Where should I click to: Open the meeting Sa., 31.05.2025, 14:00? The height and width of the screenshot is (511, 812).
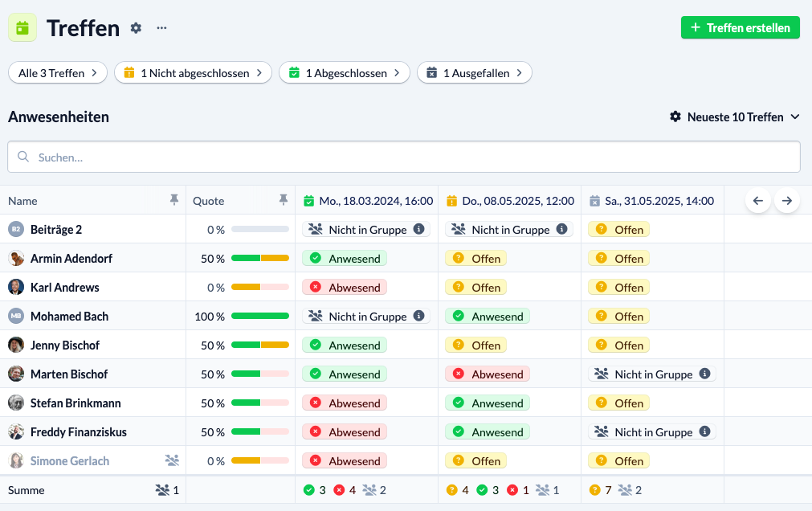coord(659,201)
